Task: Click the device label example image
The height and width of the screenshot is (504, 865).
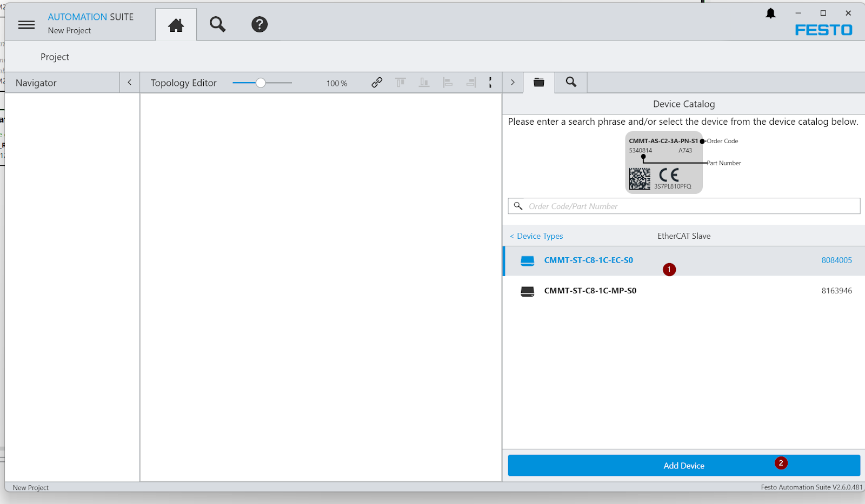Action: pos(664,163)
